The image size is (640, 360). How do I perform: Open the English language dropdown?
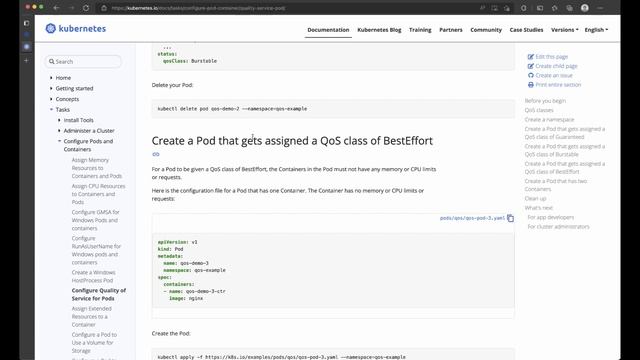coord(596,30)
